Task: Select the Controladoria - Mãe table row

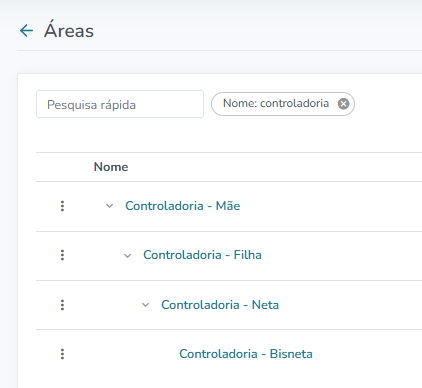Action: [229, 206]
